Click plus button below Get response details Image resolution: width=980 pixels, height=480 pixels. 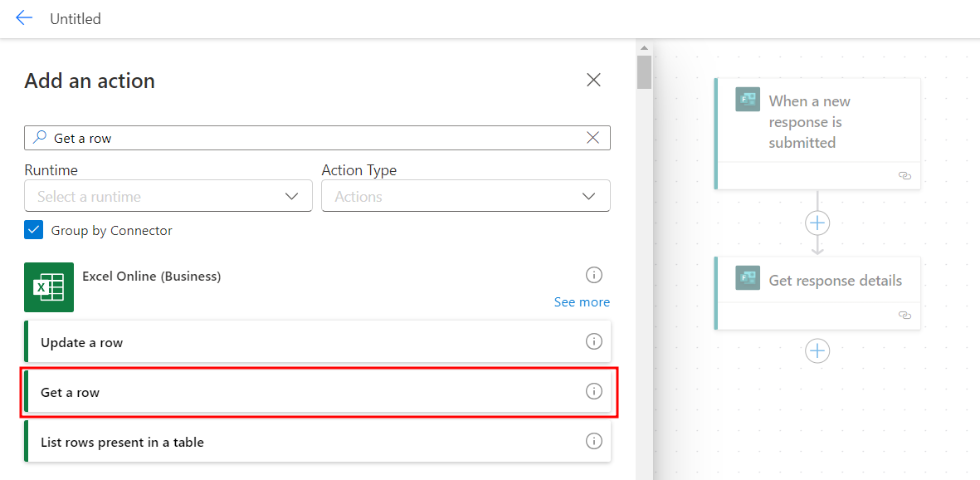pos(817,351)
